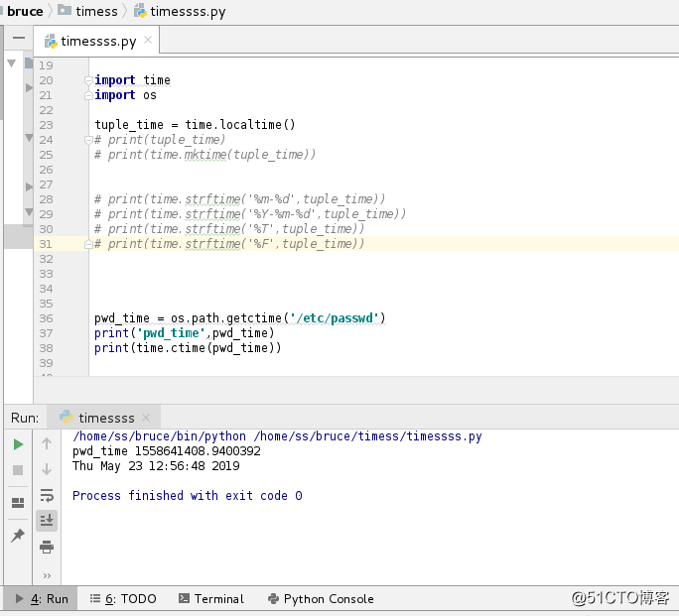Viewport: 679px width, 616px height.
Task: Click the highlighted line 31 comment
Action: click(x=229, y=244)
